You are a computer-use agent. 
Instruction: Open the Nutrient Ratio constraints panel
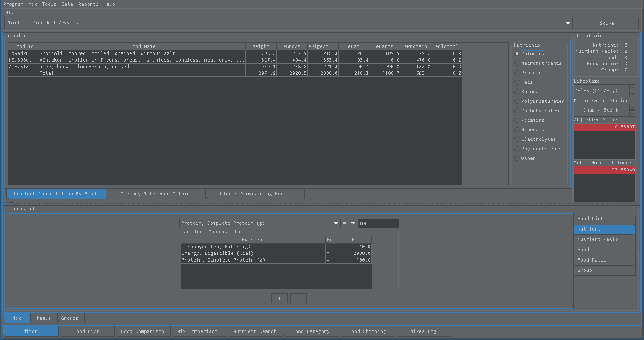(x=604, y=239)
